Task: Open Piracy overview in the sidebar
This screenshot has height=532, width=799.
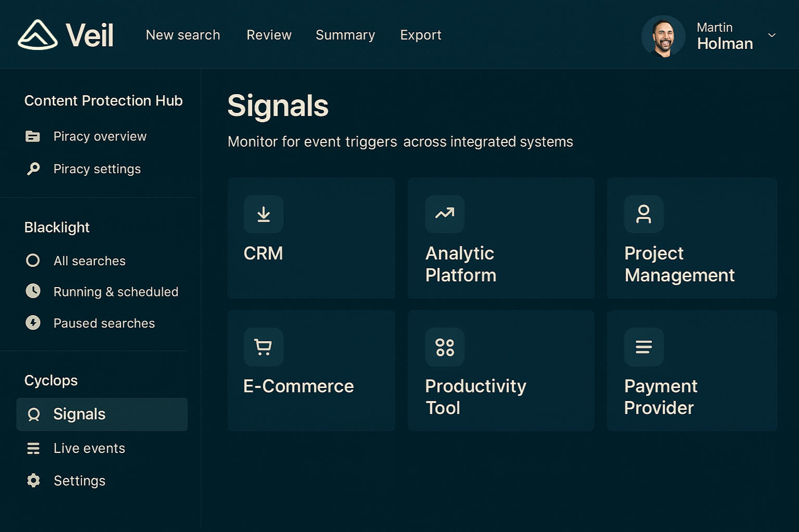Action: (x=99, y=136)
